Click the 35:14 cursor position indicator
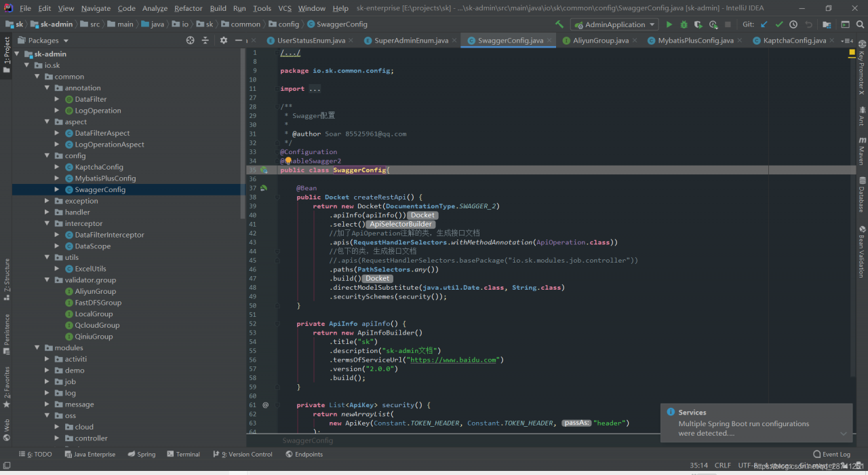868x475 pixels. 699,465
